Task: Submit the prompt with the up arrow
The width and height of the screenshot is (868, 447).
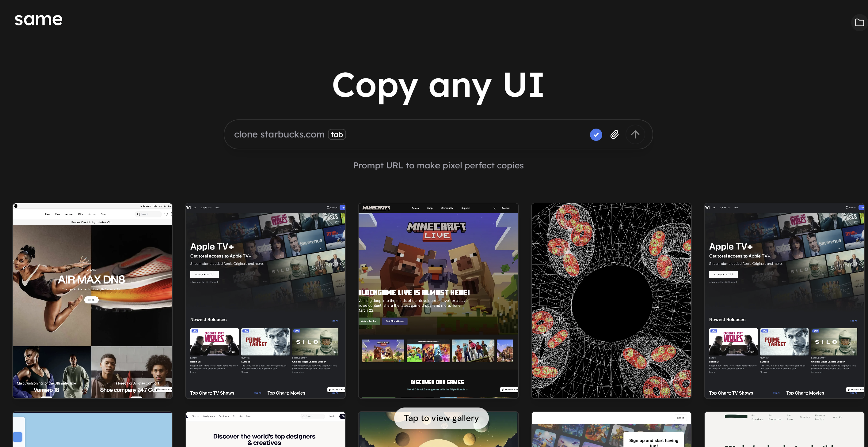Action: tap(635, 135)
